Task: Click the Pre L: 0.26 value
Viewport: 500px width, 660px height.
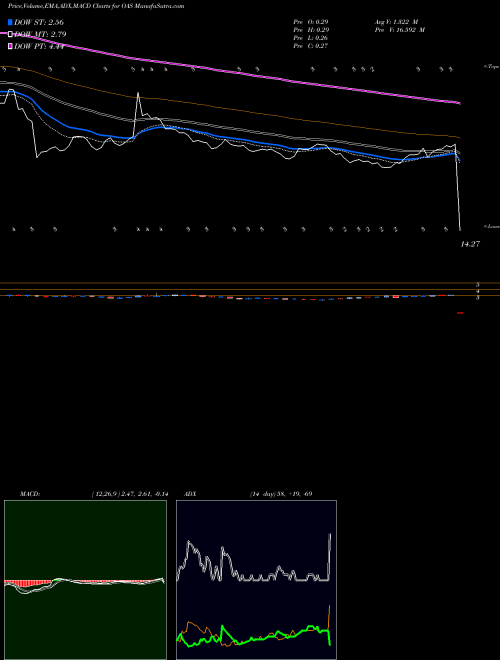Action: click(x=311, y=38)
